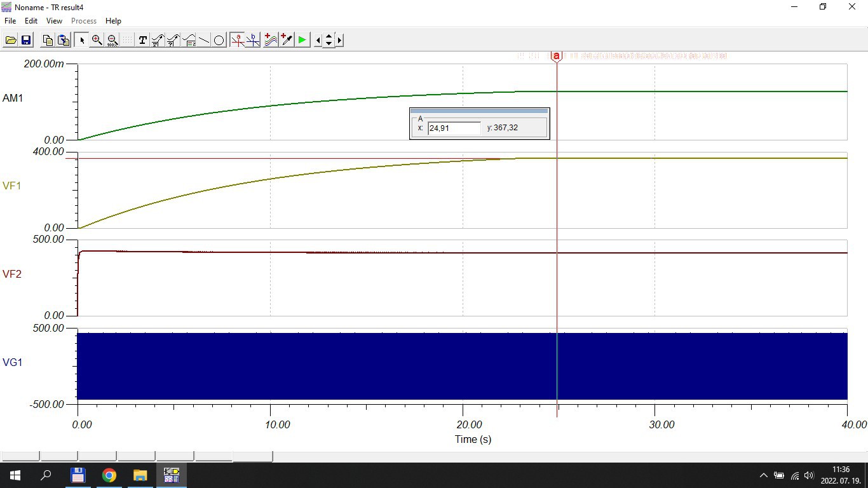
Task: Click the Time (s) axis title
Action: point(473,439)
